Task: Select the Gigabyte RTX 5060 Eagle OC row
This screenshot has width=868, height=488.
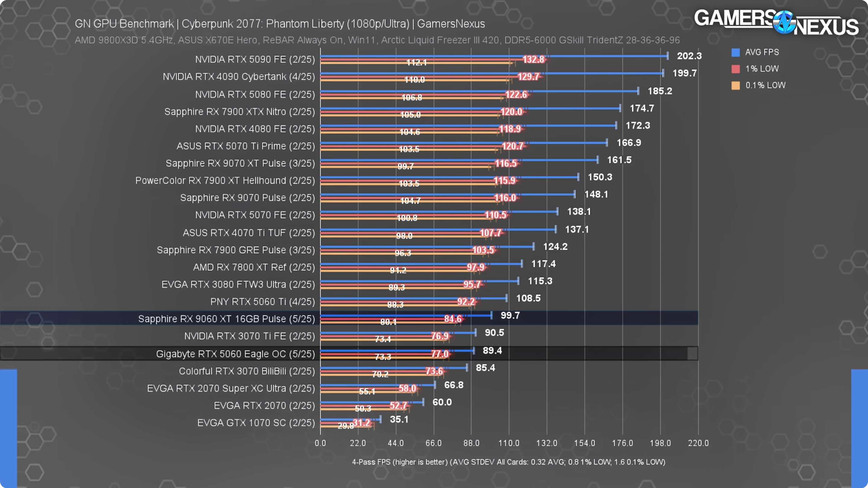Action: click(235, 354)
